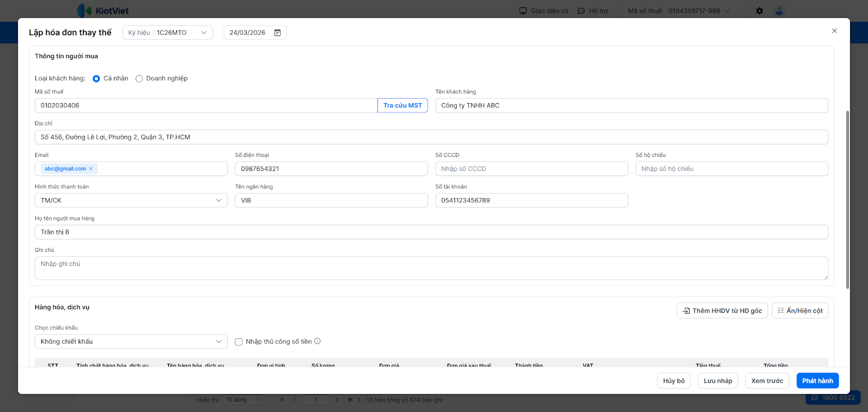Click into the Ghi chú textarea
868x412 pixels.
(431, 268)
